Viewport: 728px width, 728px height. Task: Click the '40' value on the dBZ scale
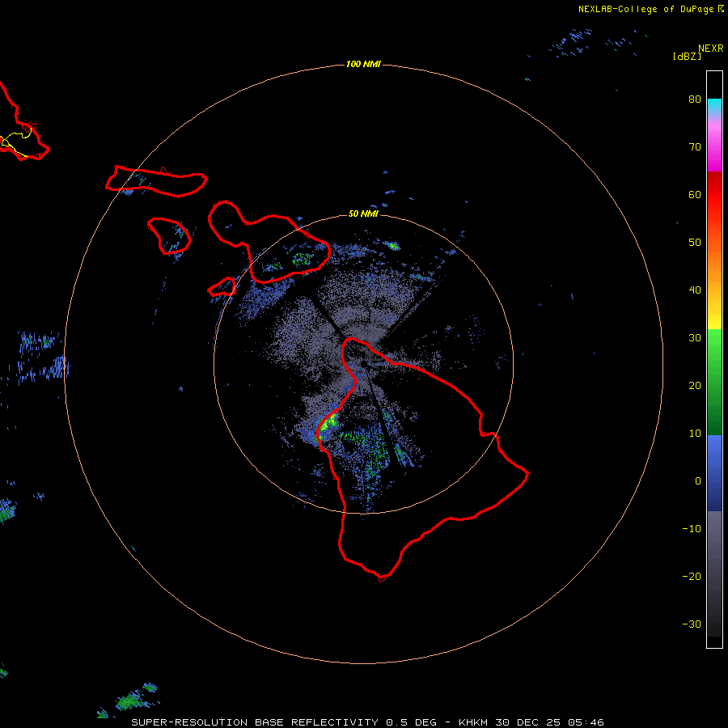(x=695, y=290)
